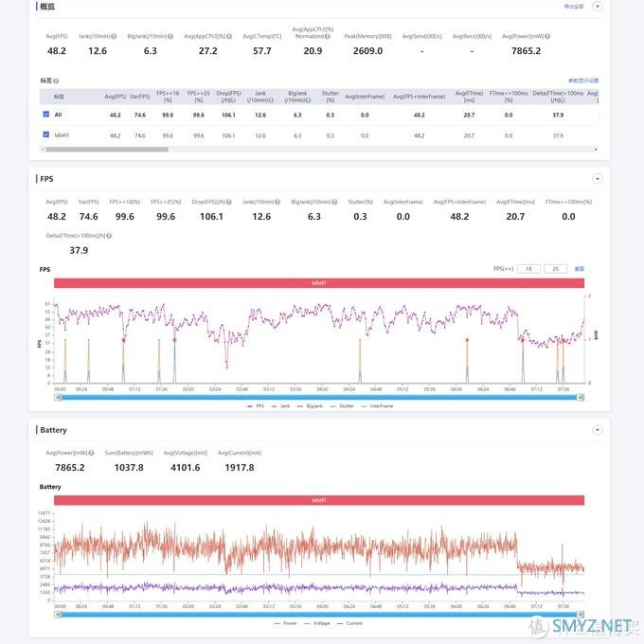Screen dimensions: 644x644
Task: Click label1 red bar above FPS chart
Action: point(319,283)
